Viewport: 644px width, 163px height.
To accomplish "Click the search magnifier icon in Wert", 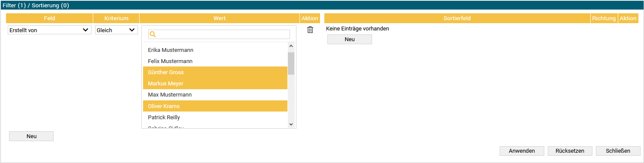I will pyautogui.click(x=153, y=34).
